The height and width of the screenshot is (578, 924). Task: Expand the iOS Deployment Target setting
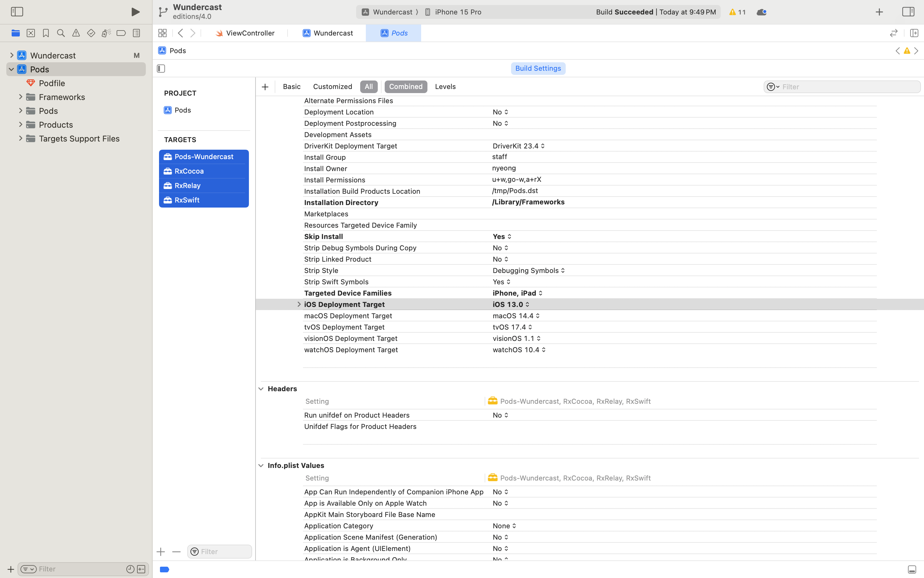pyautogui.click(x=299, y=305)
